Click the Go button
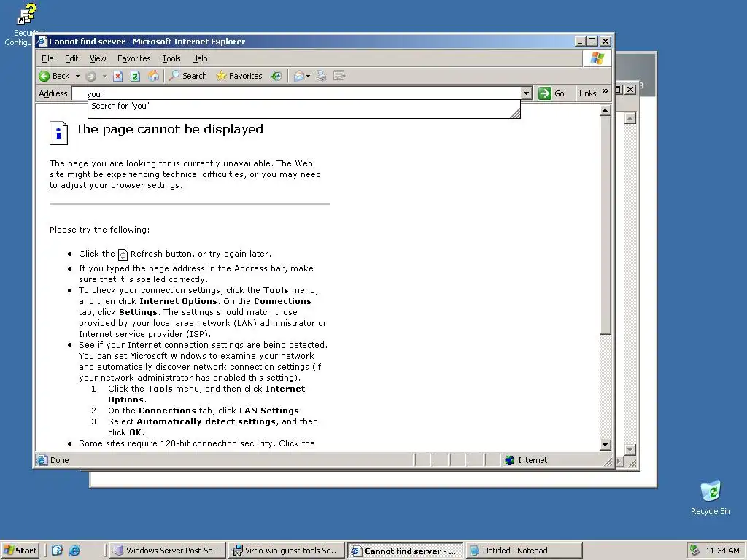 click(x=551, y=93)
